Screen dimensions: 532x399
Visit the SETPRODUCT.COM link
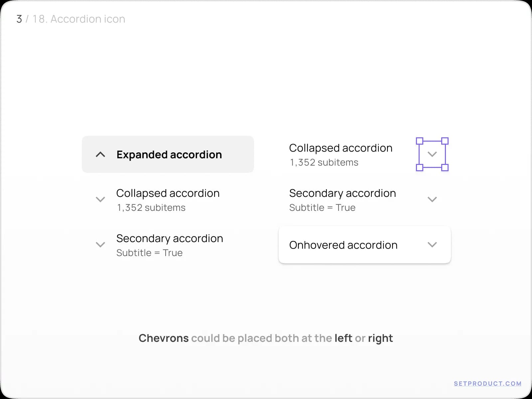tap(488, 383)
